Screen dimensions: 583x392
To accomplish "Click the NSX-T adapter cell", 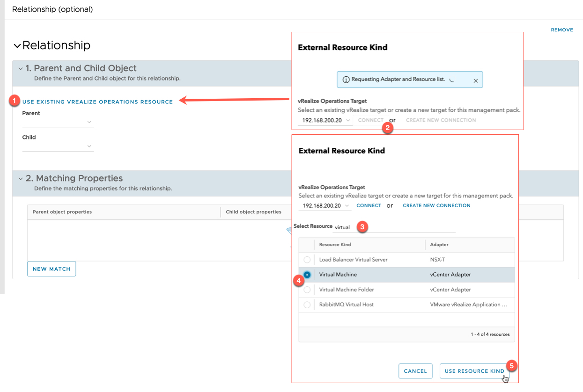I will [x=438, y=260].
